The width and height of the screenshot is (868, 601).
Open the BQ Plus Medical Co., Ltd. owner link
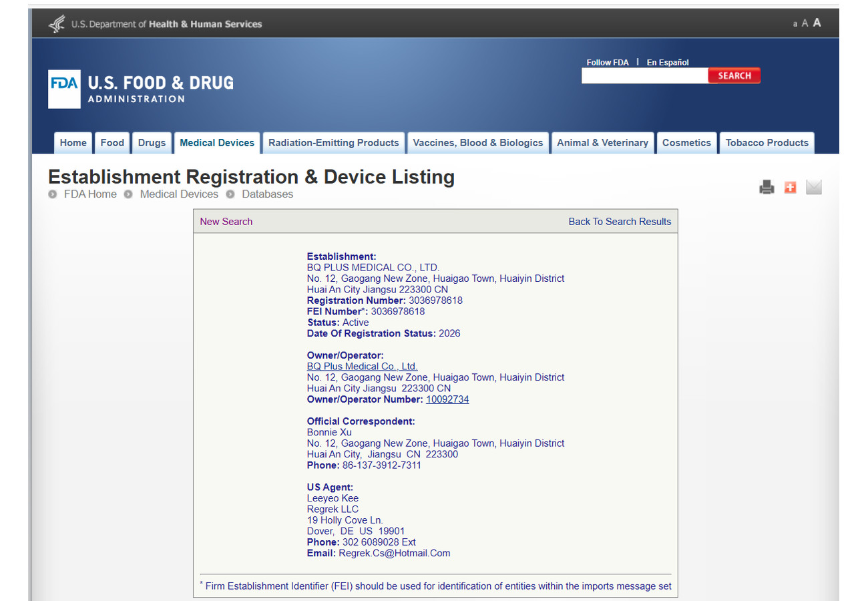362,367
